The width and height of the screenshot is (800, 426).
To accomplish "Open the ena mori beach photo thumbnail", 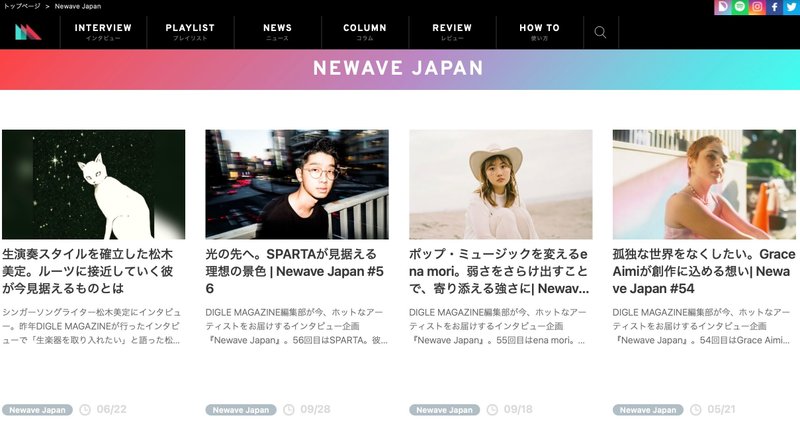I will tap(501, 184).
